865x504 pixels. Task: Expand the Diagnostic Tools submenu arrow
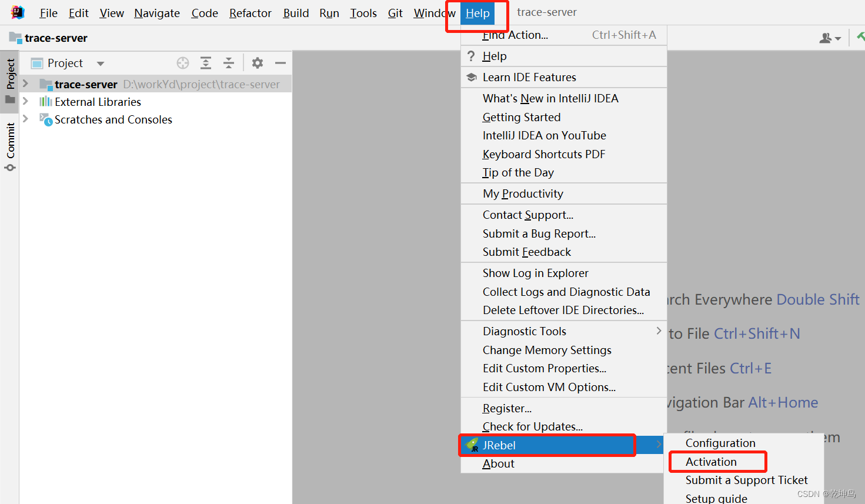(659, 331)
